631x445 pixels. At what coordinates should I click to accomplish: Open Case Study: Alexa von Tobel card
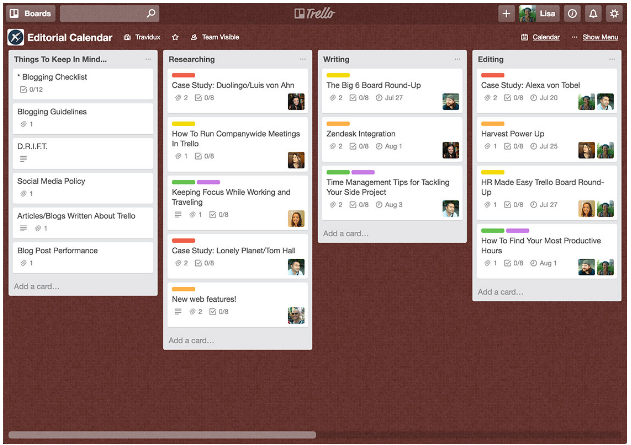point(547,91)
